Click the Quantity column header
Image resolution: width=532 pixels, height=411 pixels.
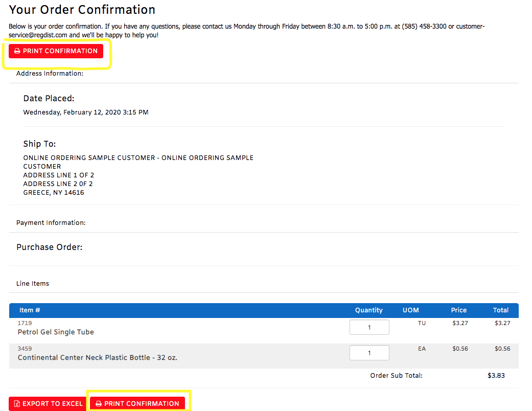coord(368,310)
